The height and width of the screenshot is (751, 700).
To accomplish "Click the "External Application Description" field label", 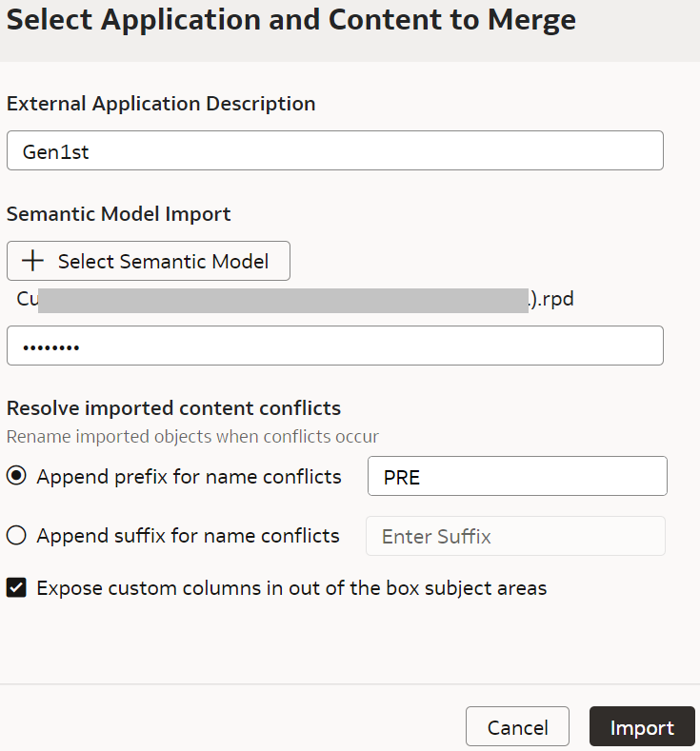I will (161, 104).
